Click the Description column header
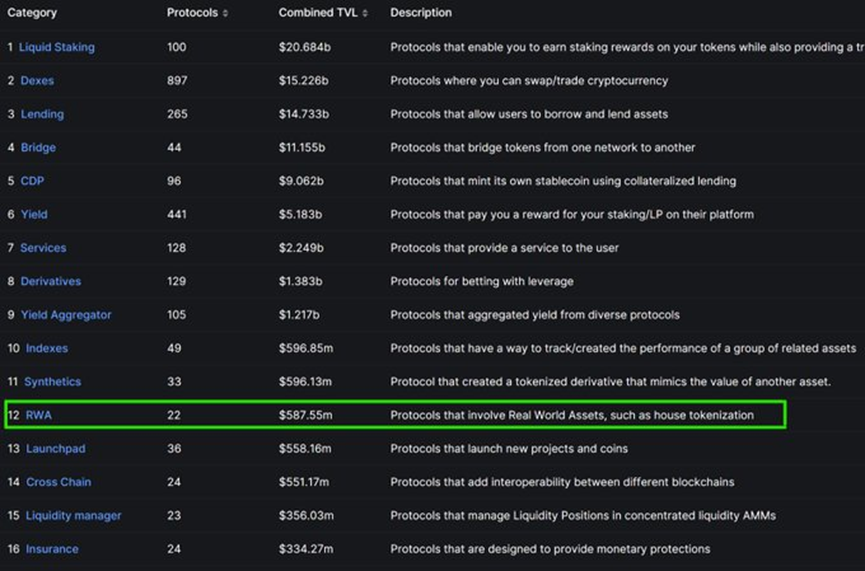This screenshot has height=571, width=865. pos(421,13)
